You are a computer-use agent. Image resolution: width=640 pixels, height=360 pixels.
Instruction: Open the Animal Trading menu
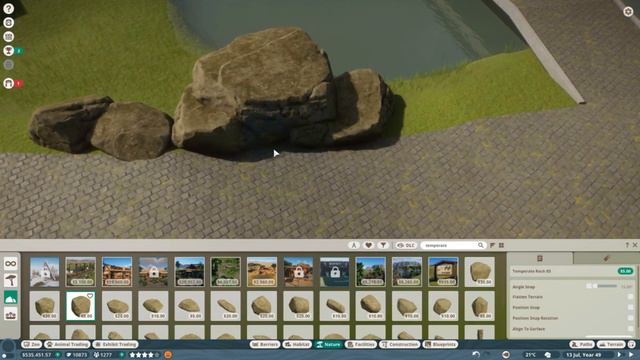coord(67,344)
